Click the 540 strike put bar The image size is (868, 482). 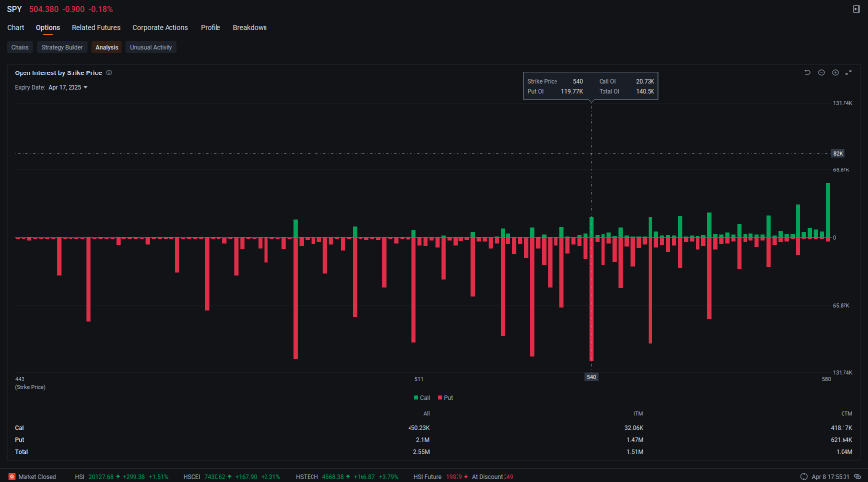pyautogui.click(x=591, y=299)
